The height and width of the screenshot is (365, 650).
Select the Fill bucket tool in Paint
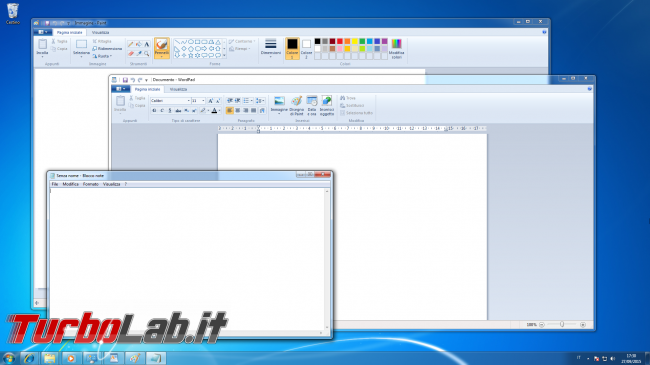pos(139,44)
